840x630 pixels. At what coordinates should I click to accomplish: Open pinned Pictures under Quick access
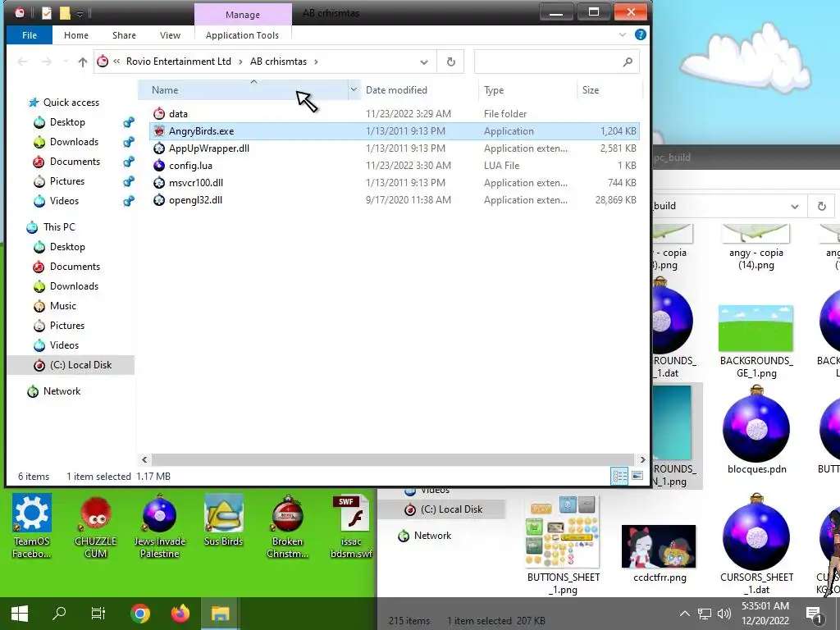[x=67, y=181]
